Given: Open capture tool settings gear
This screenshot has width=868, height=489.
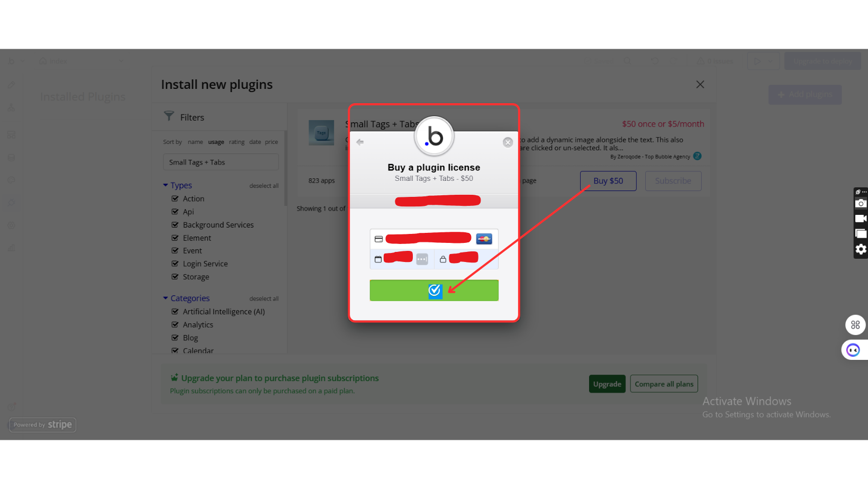Looking at the screenshot, I should pos(861,249).
